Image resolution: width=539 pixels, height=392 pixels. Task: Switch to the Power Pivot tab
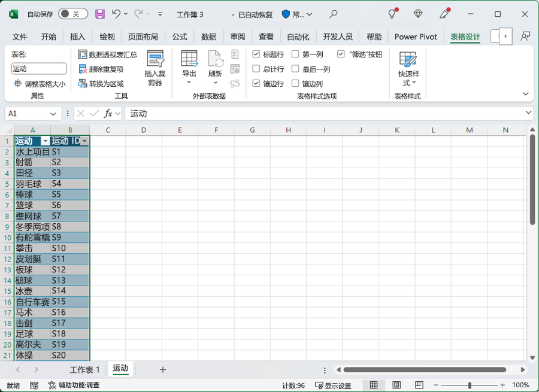point(416,37)
